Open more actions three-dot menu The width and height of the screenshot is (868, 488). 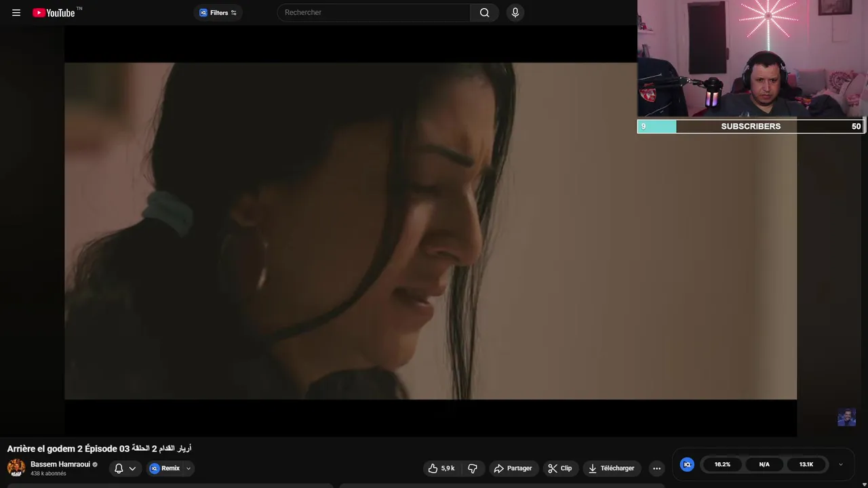pos(656,468)
